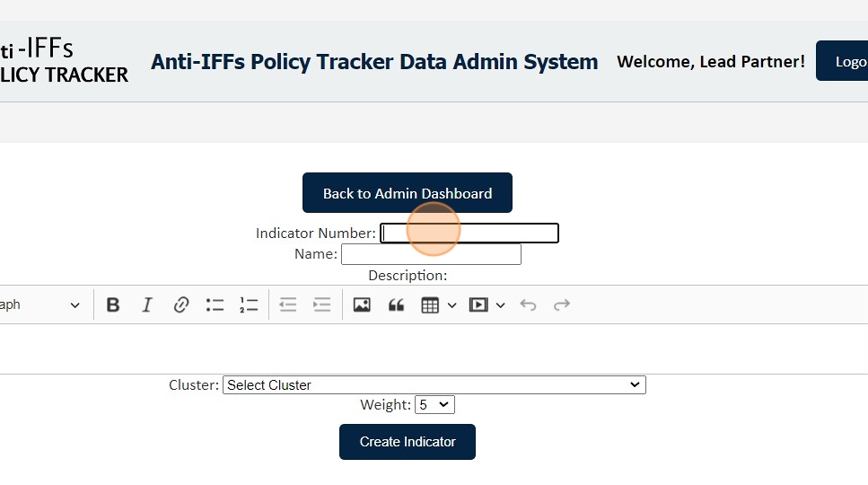Click inside the Description editor text area
This screenshot has width=868, height=485.
(431, 348)
